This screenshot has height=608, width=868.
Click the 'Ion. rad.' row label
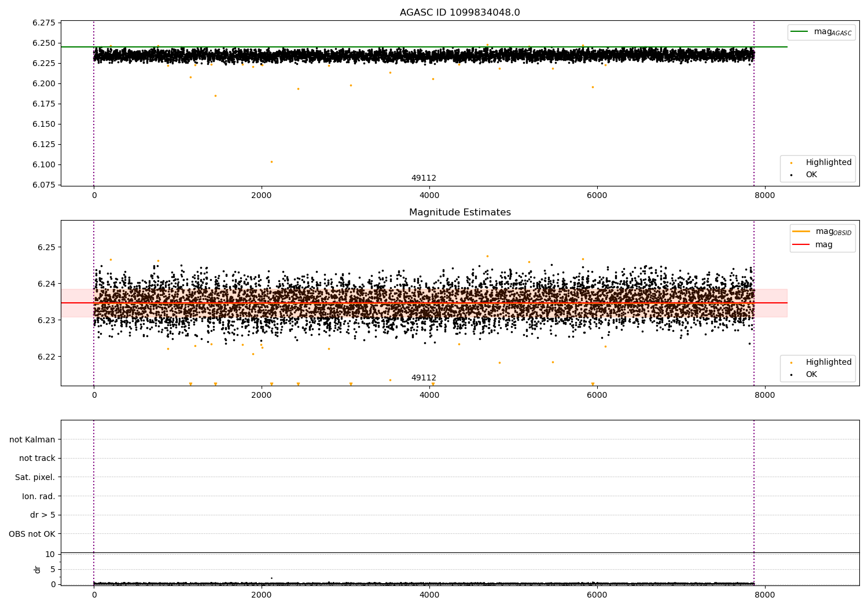point(39,497)
